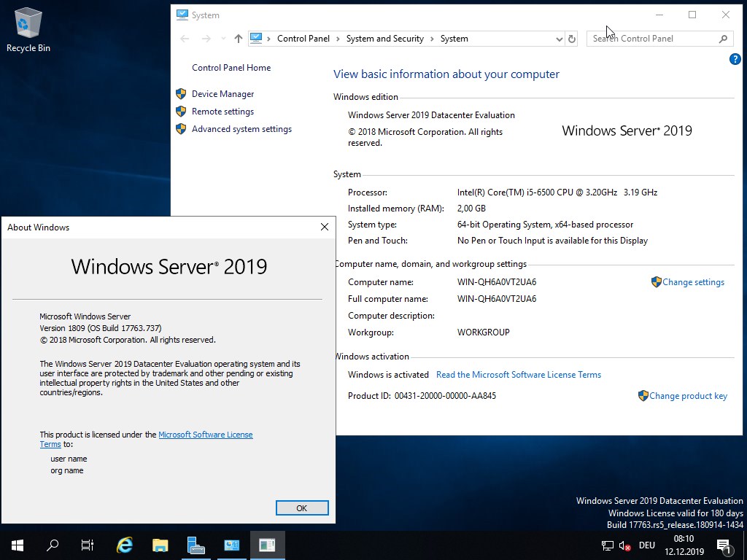747x560 pixels.
Task: Open taskbar search magnifier
Action: (53, 545)
